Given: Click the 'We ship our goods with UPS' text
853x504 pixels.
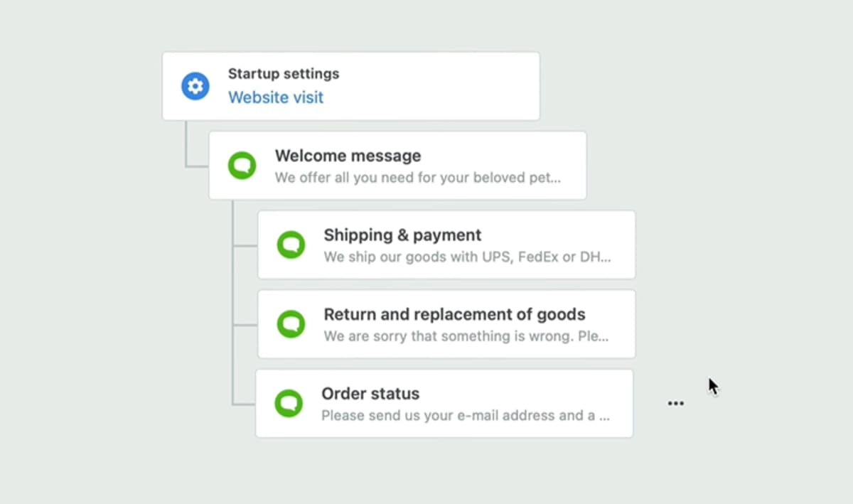Looking at the screenshot, I should point(467,257).
